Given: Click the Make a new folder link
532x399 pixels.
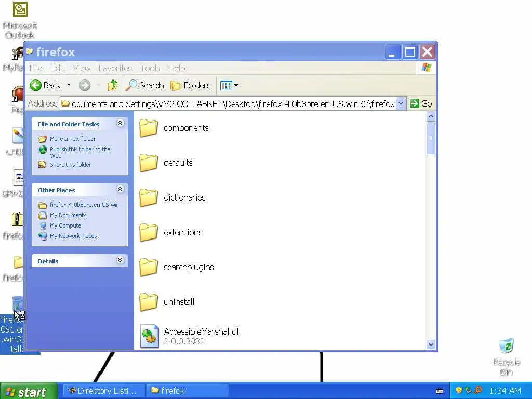Looking at the screenshot, I should coord(73,139).
